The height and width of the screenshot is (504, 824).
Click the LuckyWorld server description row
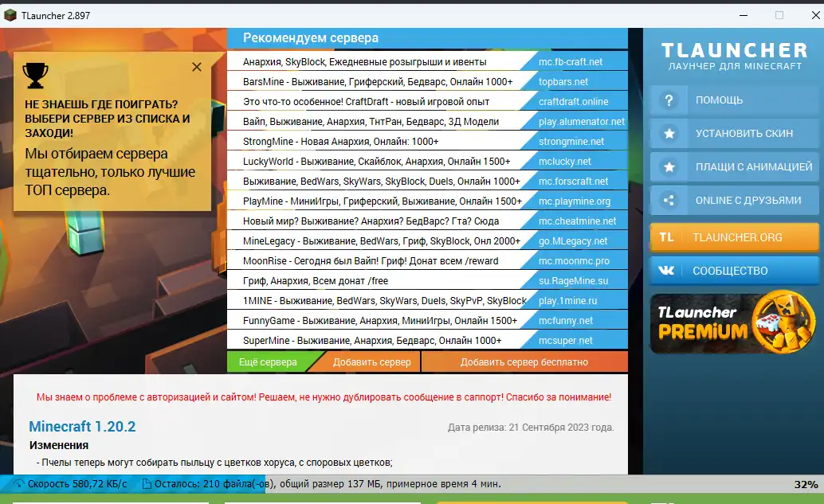377,162
